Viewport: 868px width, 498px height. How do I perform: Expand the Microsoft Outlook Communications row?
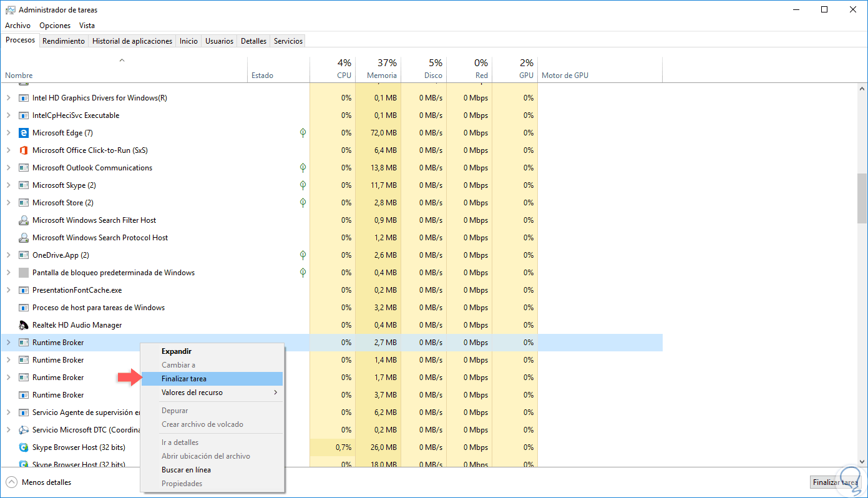(x=8, y=168)
